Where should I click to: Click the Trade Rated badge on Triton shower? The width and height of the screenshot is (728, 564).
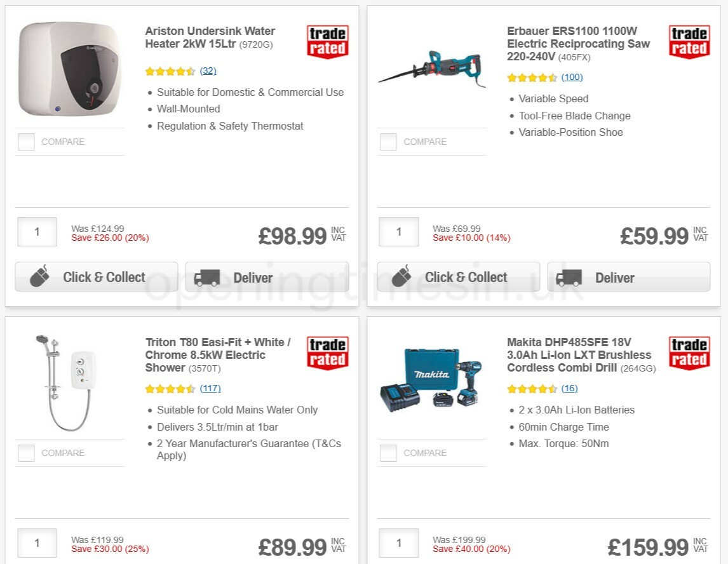(x=327, y=354)
